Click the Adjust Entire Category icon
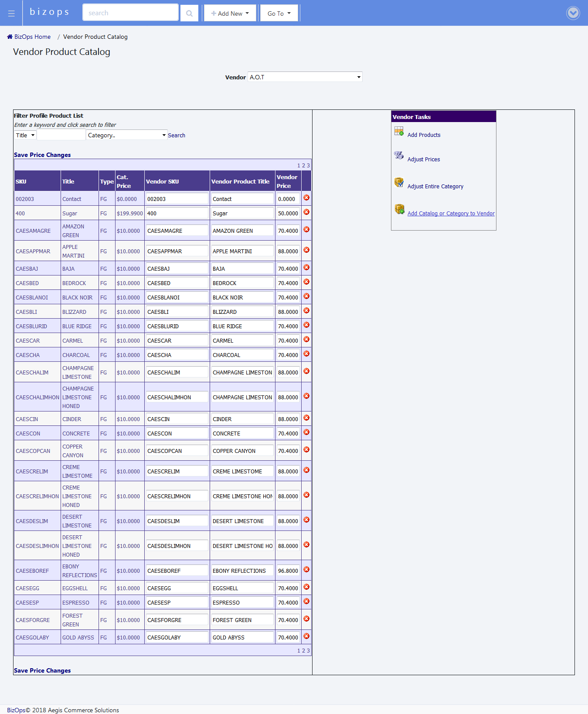The height and width of the screenshot is (714, 588). pyautogui.click(x=399, y=183)
